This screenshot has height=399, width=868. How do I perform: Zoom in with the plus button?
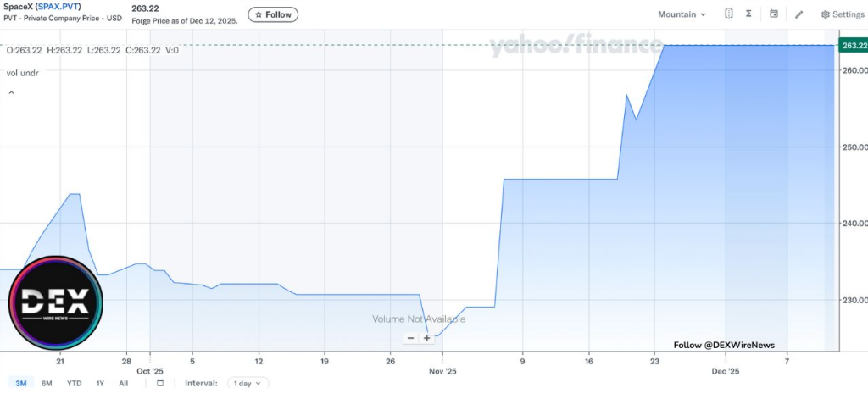click(427, 338)
